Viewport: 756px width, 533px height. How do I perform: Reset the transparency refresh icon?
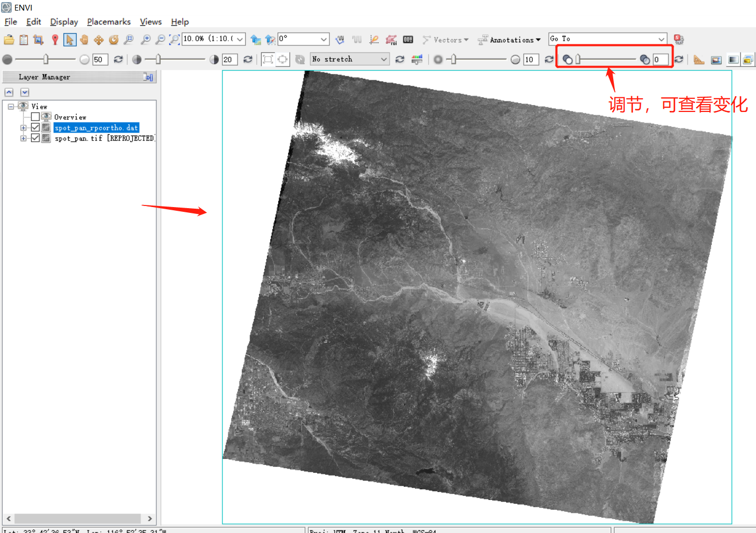(679, 59)
